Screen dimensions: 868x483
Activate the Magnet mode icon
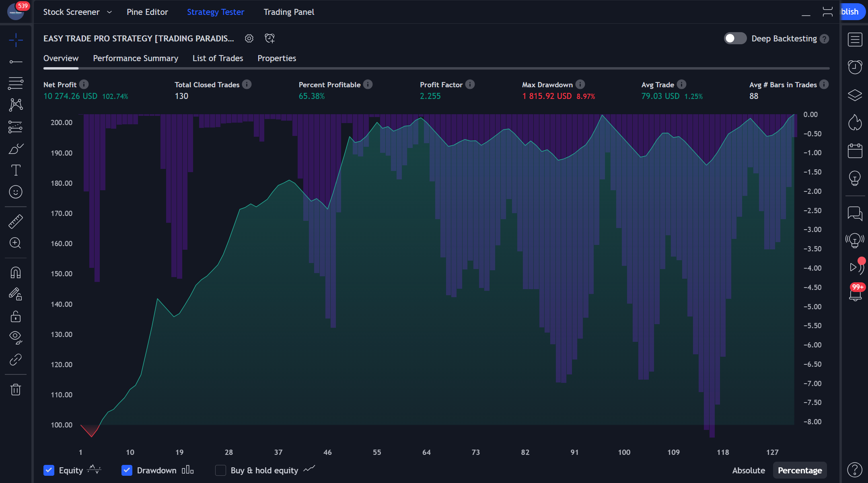point(16,273)
